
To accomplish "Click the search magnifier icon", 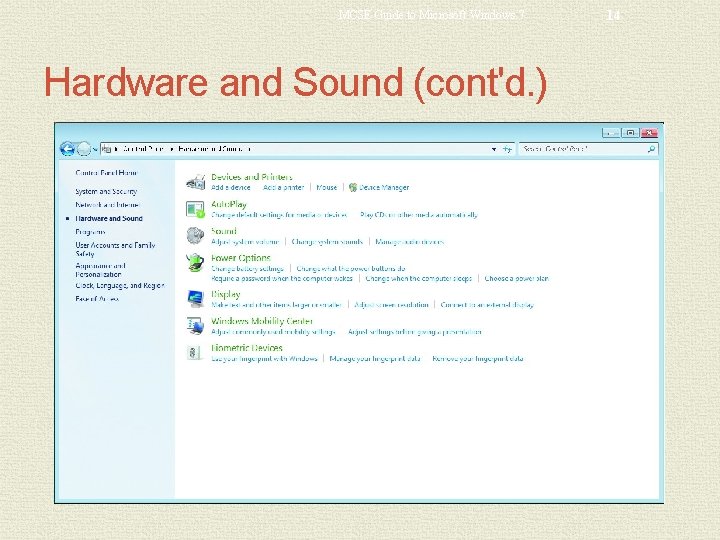I will [651, 149].
